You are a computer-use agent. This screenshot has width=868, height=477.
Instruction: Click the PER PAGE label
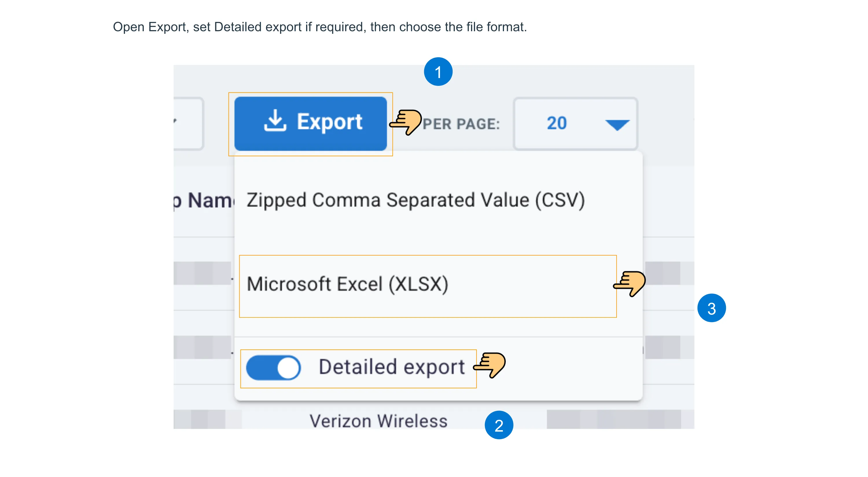(x=461, y=124)
